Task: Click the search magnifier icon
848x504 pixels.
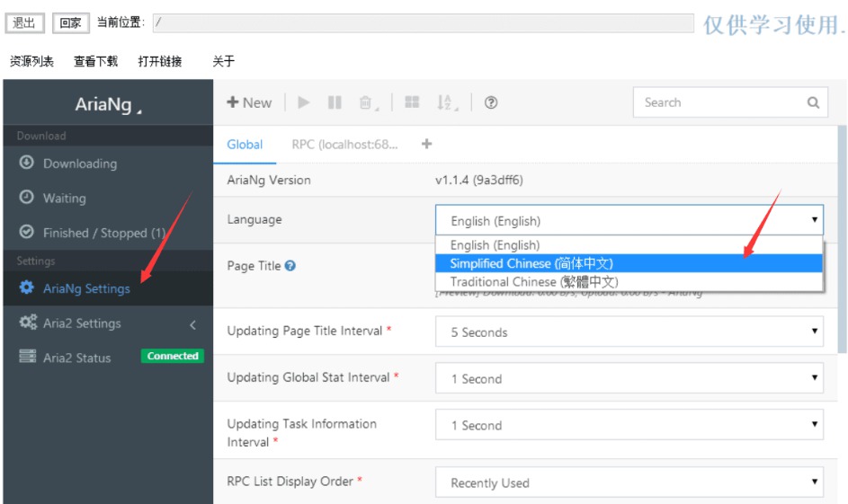Action: coord(813,102)
